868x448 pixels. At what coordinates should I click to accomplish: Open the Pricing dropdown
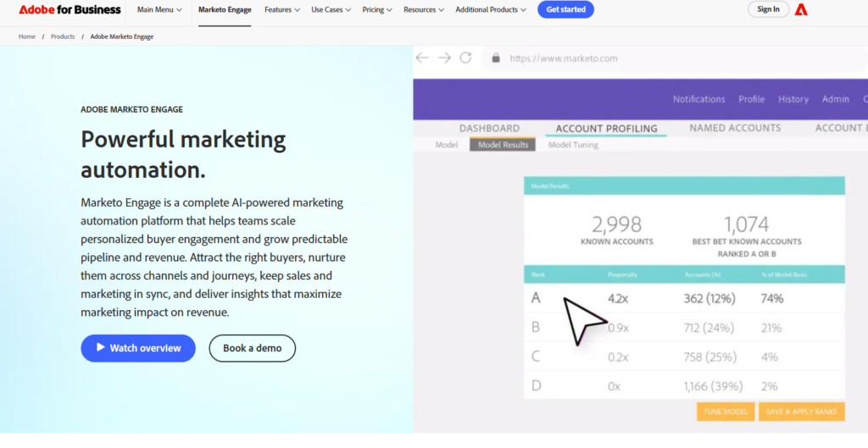(377, 9)
